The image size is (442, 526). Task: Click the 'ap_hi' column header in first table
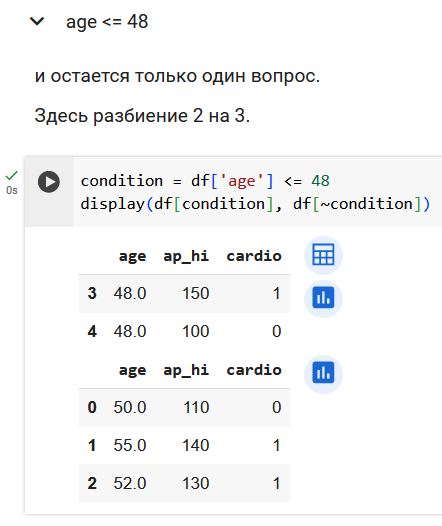186,257
